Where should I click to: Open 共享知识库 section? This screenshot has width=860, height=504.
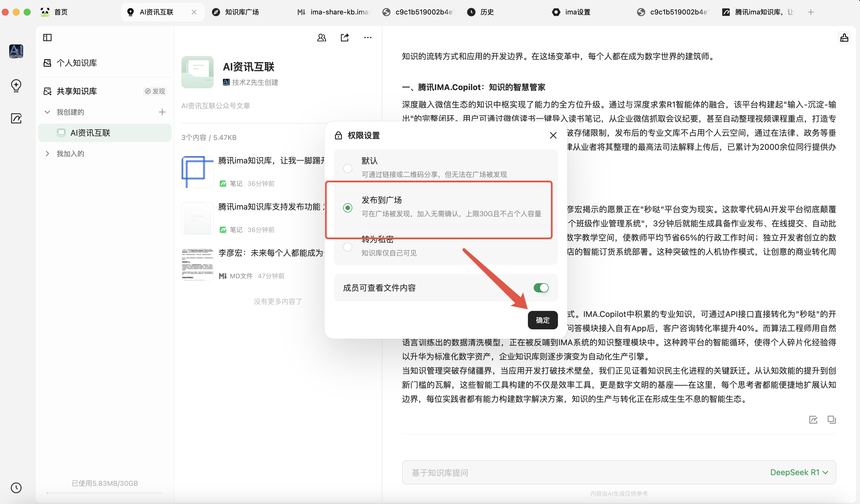[70, 91]
